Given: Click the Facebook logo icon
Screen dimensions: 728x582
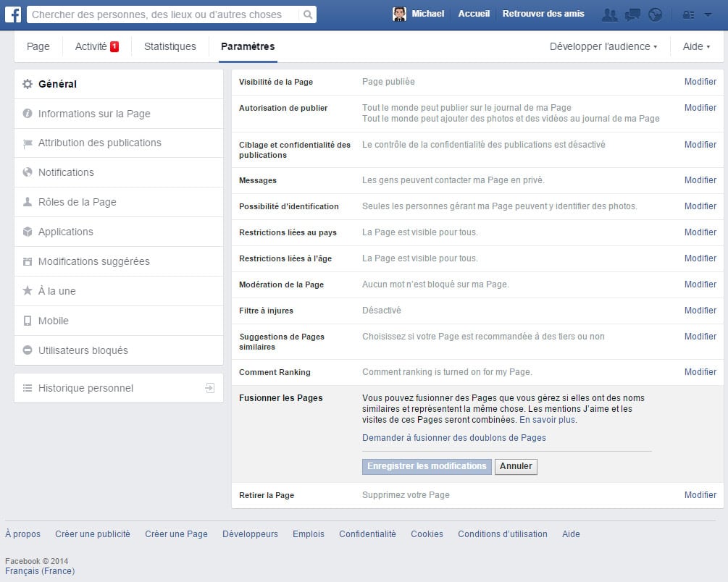Looking at the screenshot, I should point(12,14).
